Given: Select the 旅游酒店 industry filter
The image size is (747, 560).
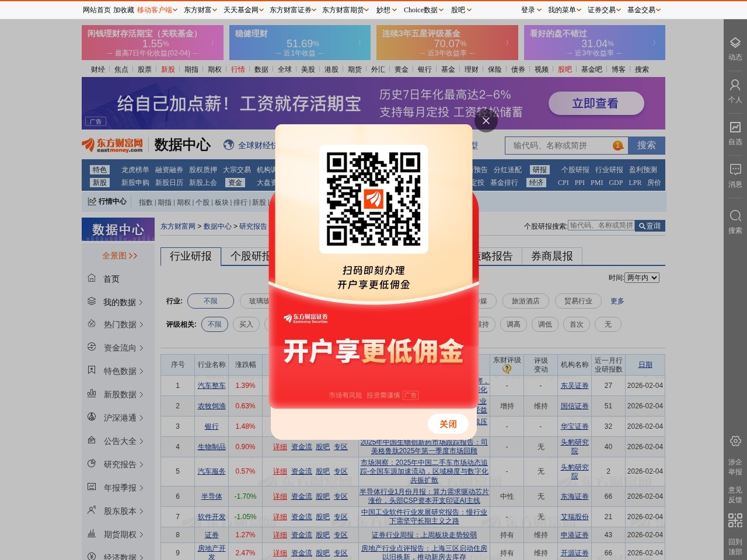Looking at the screenshot, I should (526, 301).
